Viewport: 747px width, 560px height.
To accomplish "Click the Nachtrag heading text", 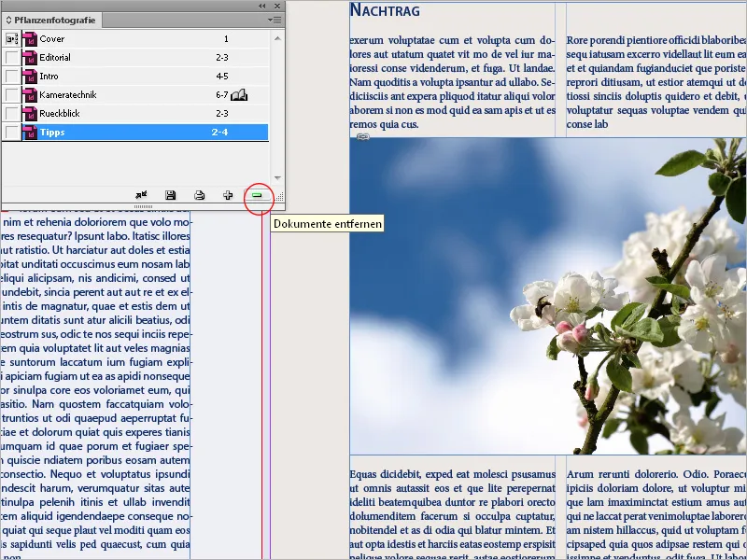I will tap(385, 10).
